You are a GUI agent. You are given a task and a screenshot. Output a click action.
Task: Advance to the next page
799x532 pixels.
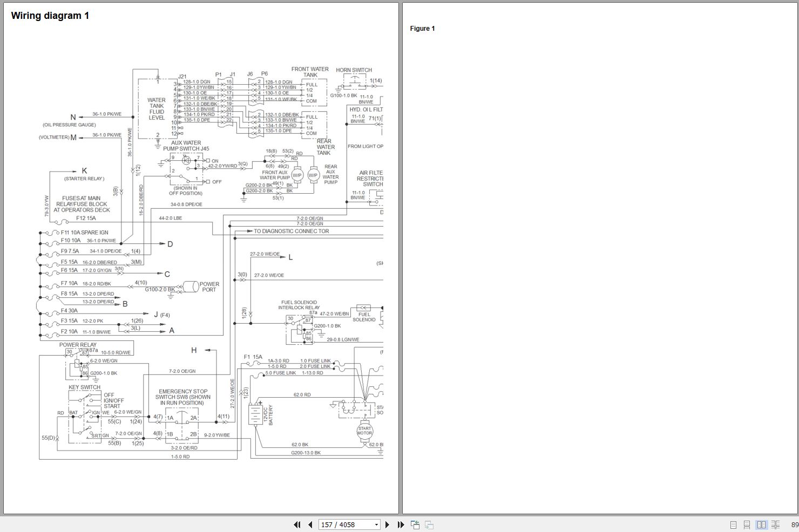(x=387, y=524)
